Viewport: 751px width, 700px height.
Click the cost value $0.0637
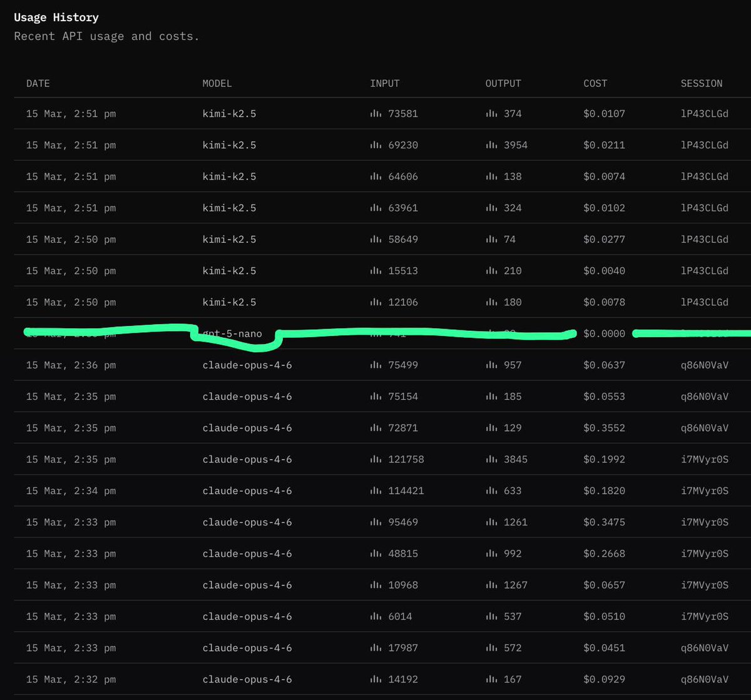pyautogui.click(x=605, y=365)
